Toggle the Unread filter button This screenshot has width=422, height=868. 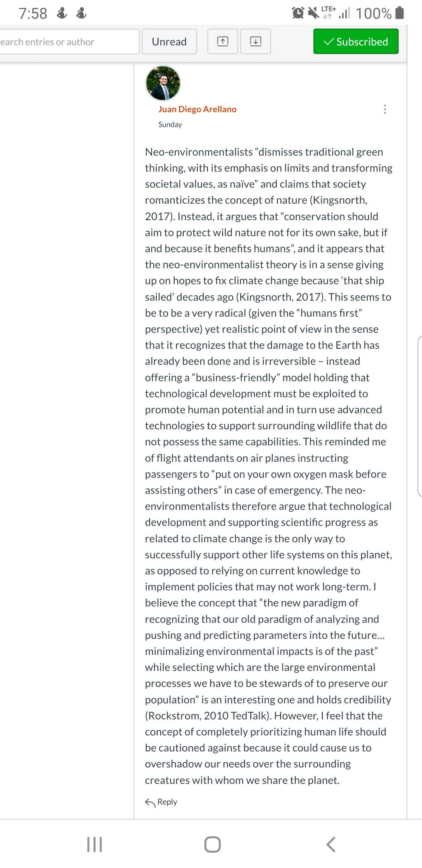[x=169, y=41]
